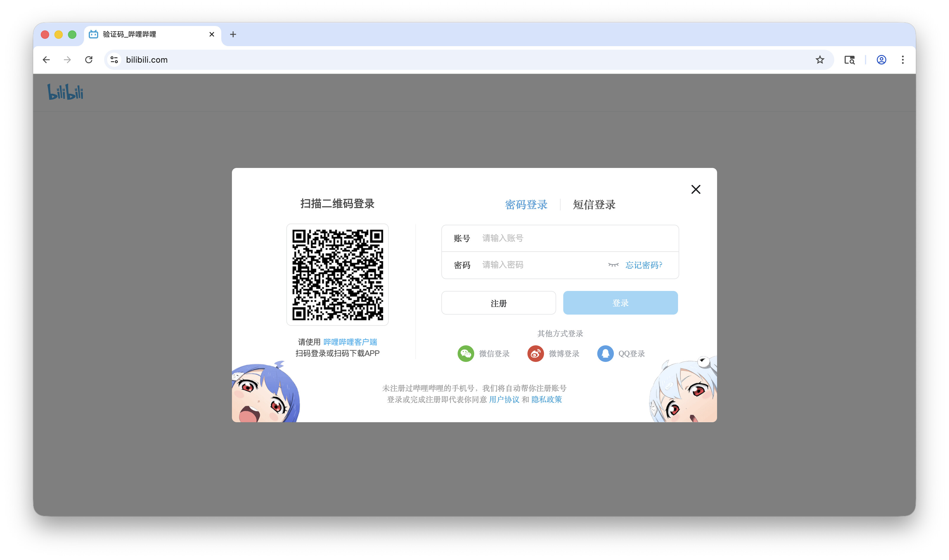Image resolution: width=949 pixels, height=560 pixels.
Task: Click the QR code image
Action: pos(338,275)
